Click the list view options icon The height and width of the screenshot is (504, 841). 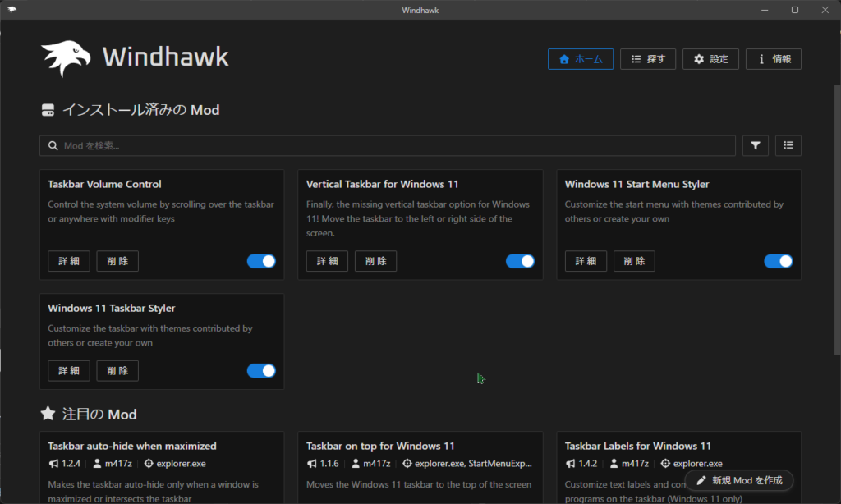(x=788, y=145)
